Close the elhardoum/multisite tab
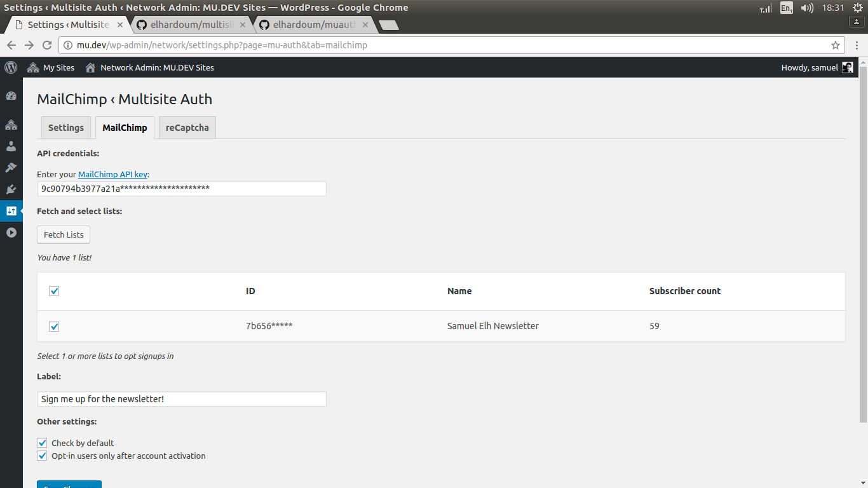The height and width of the screenshot is (488, 868). [x=243, y=25]
